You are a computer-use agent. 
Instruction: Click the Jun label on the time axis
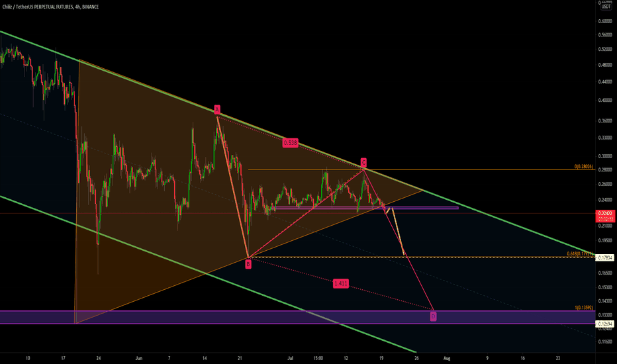138,358
